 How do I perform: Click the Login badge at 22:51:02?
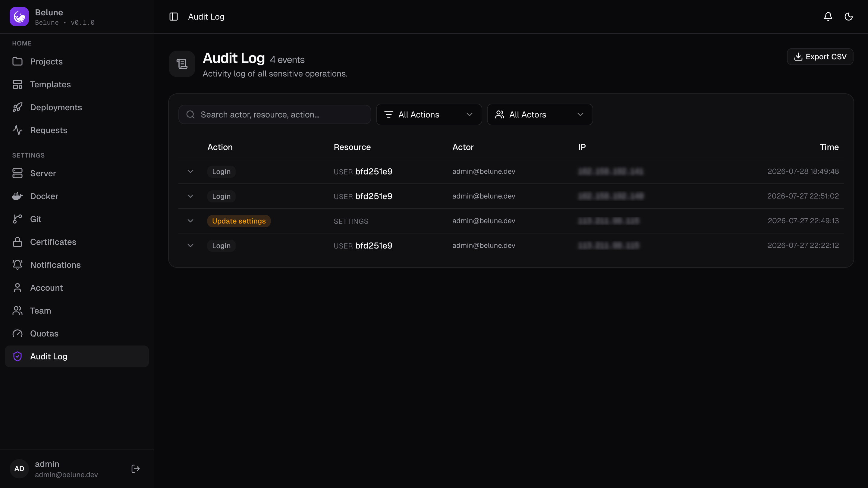coord(222,196)
